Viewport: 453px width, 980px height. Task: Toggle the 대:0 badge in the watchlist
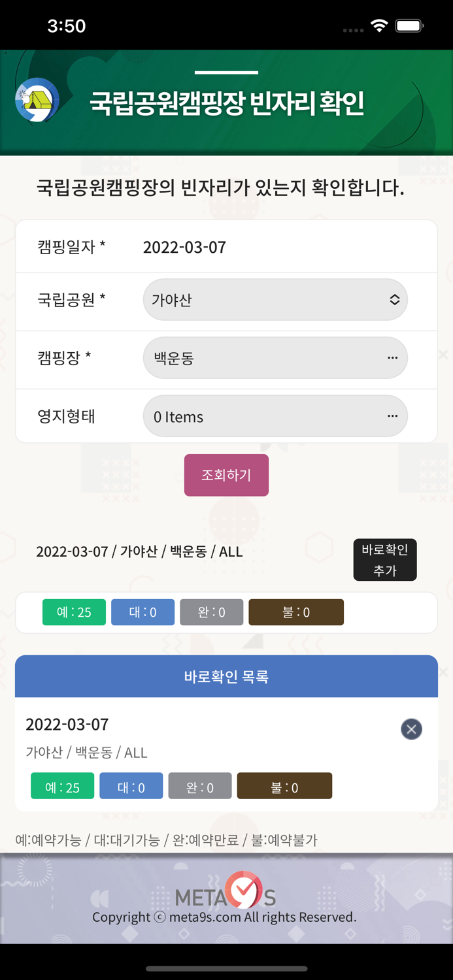131,786
